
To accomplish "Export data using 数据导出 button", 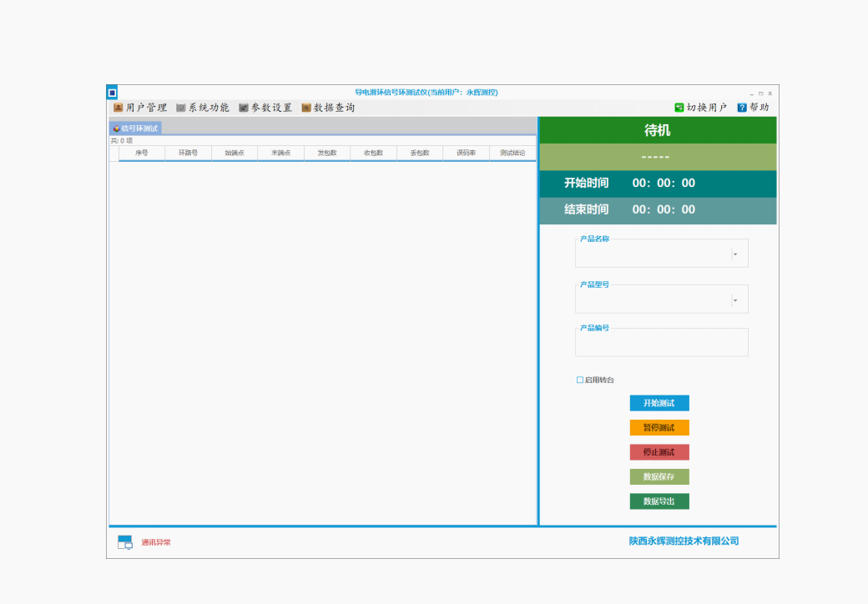I will [659, 501].
